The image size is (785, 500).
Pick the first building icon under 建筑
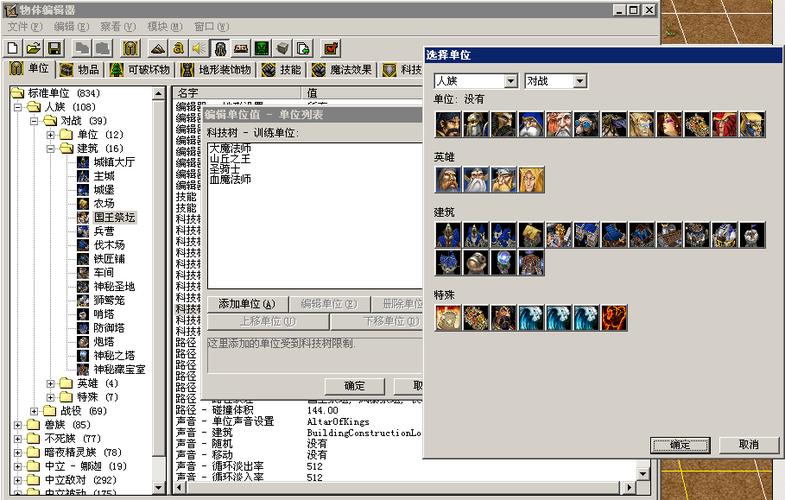pyautogui.click(x=448, y=235)
